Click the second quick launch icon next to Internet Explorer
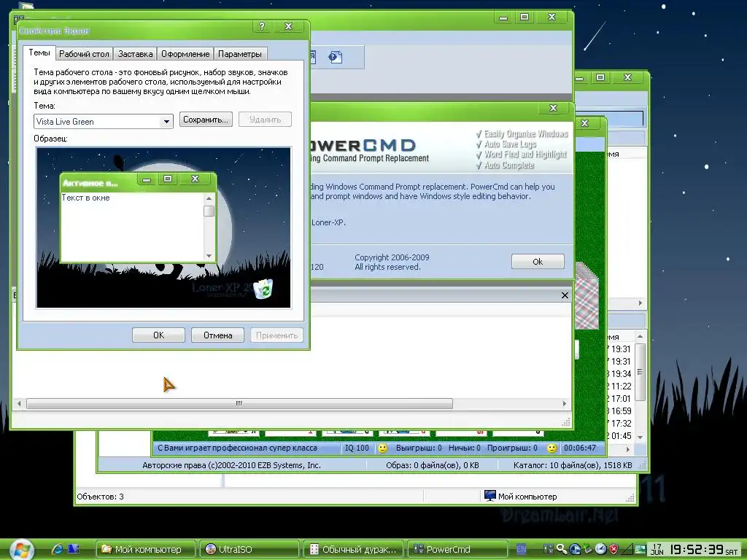Image resolution: width=747 pixels, height=560 pixels. pyautogui.click(x=74, y=549)
